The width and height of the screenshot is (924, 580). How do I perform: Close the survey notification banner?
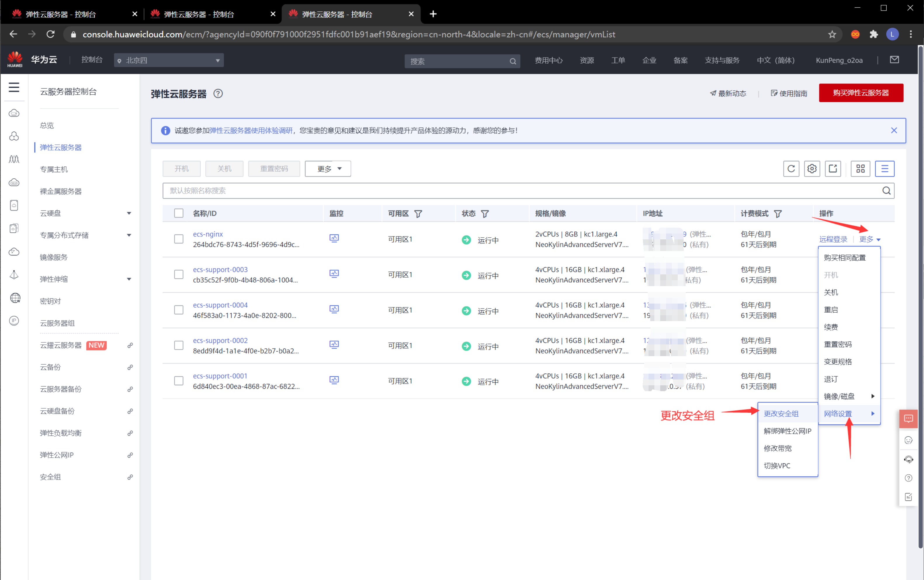pos(894,130)
